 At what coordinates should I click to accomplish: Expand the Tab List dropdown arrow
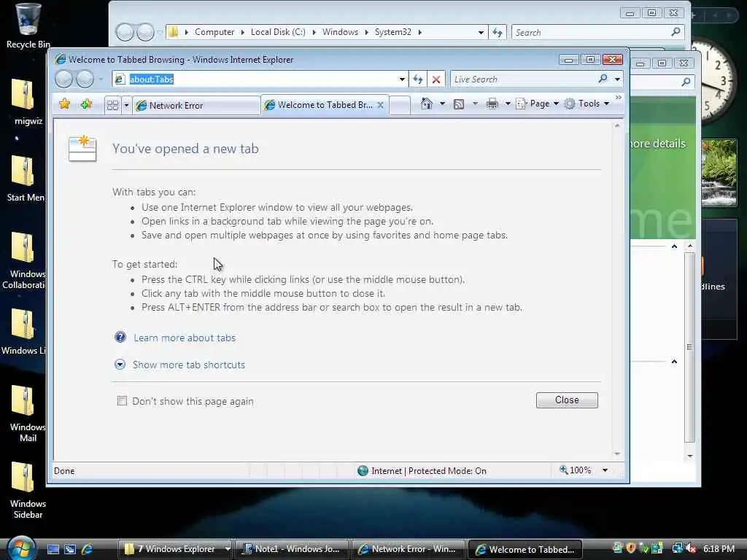tap(126, 105)
